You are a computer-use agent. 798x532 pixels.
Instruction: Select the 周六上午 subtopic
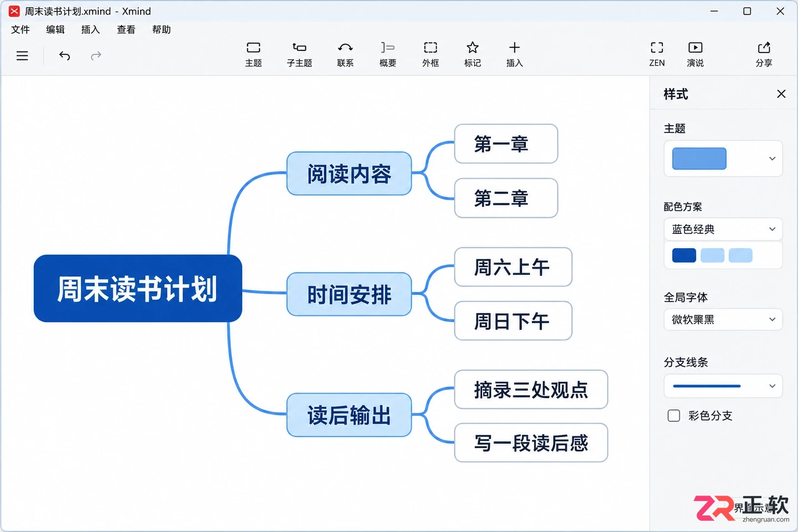point(513,267)
